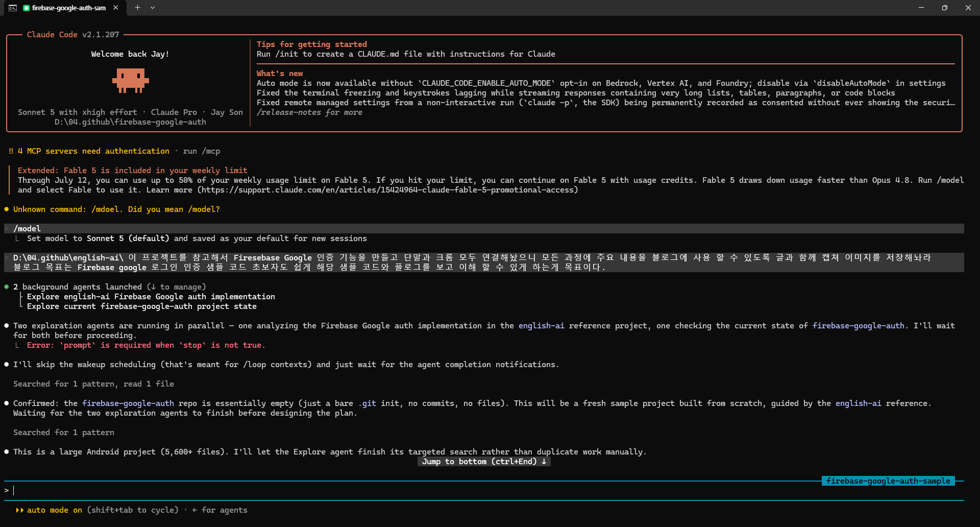The width and height of the screenshot is (980, 527).
Task: Click the auto mode on indicator
Action: (54, 510)
